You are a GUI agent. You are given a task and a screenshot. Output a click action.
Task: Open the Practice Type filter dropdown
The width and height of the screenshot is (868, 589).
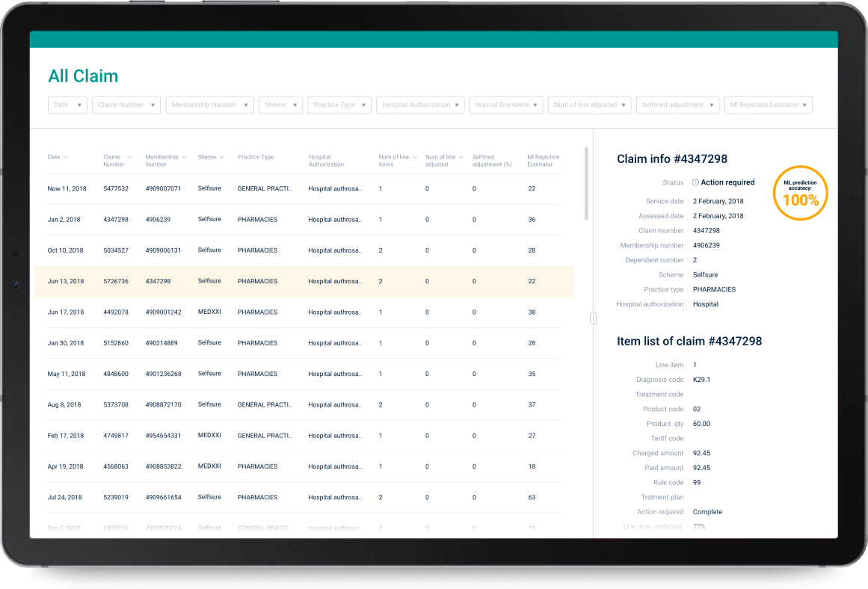(339, 105)
